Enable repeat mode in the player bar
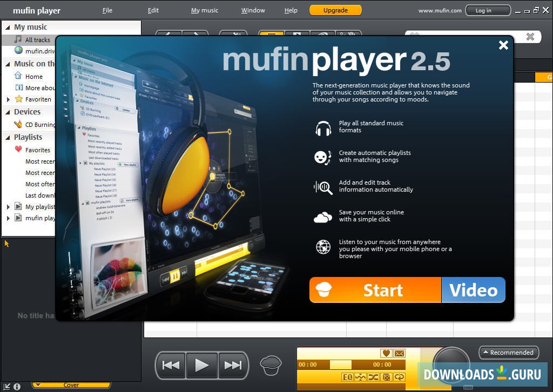The width and height of the screenshot is (553, 392). 400,377
